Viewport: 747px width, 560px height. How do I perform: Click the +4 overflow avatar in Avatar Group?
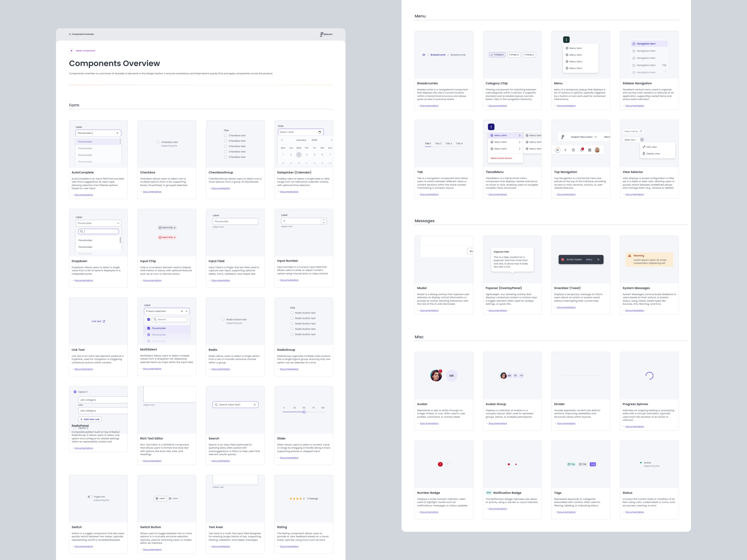point(521,376)
